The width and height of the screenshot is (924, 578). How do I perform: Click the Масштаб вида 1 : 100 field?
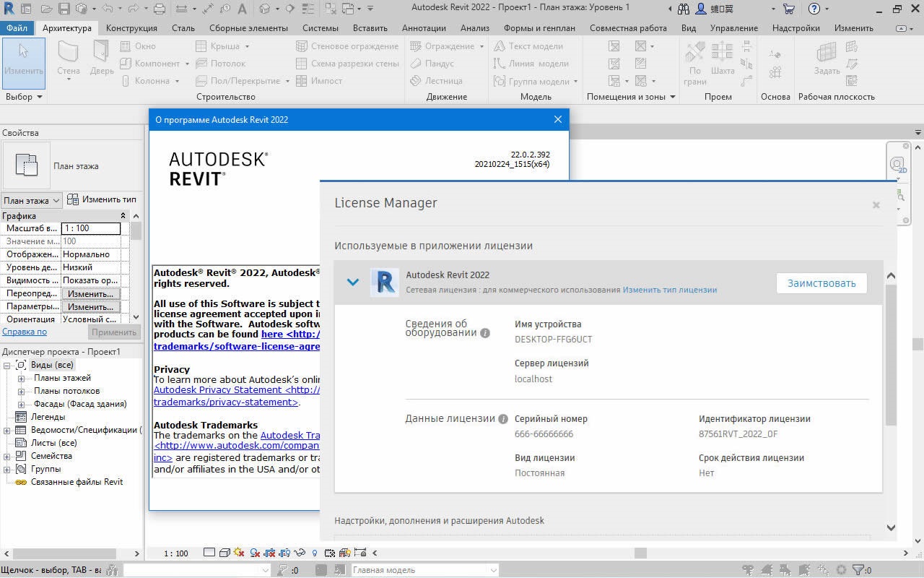90,228
